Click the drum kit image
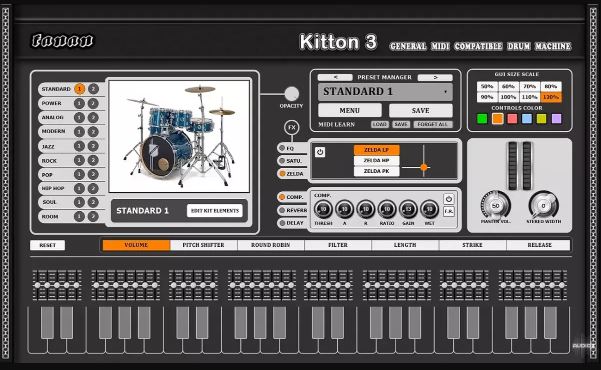601x370 pixels. 179,136
